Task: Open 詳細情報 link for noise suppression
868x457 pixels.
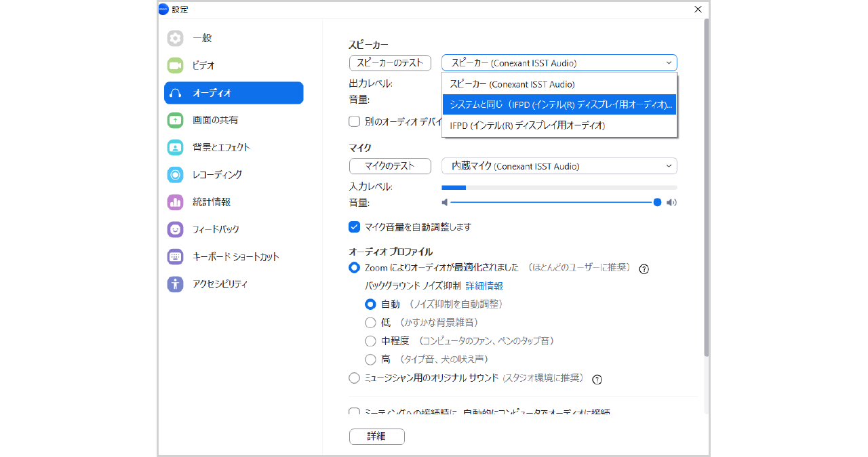Action: pos(484,286)
